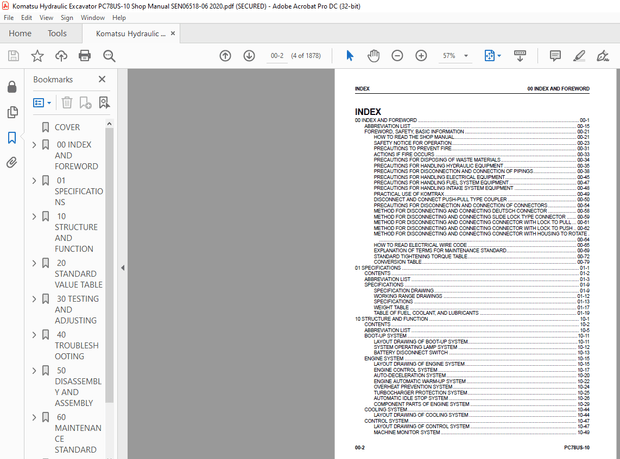Print the document
Viewport: 620px width, 459px height.
[x=85, y=56]
